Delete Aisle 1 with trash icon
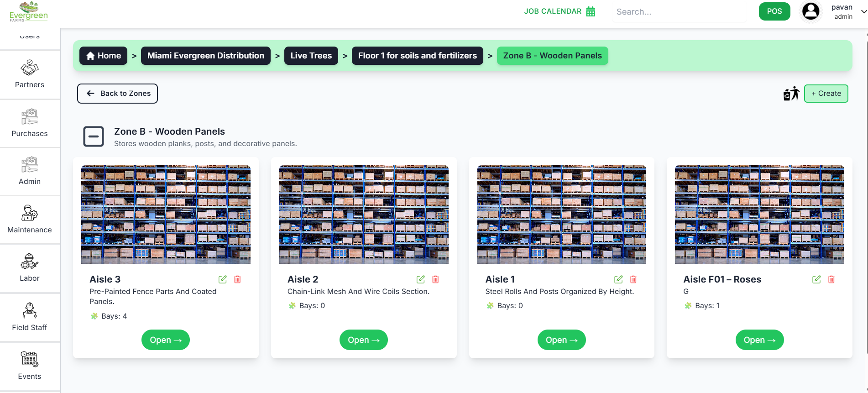Viewport: 868px width, 393px height. [633, 279]
